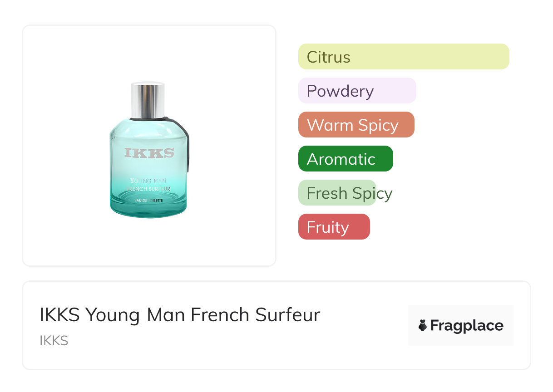This screenshot has width=553, height=392.
Task: Click the IKKS logo printed on the bottle
Action: (149, 153)
